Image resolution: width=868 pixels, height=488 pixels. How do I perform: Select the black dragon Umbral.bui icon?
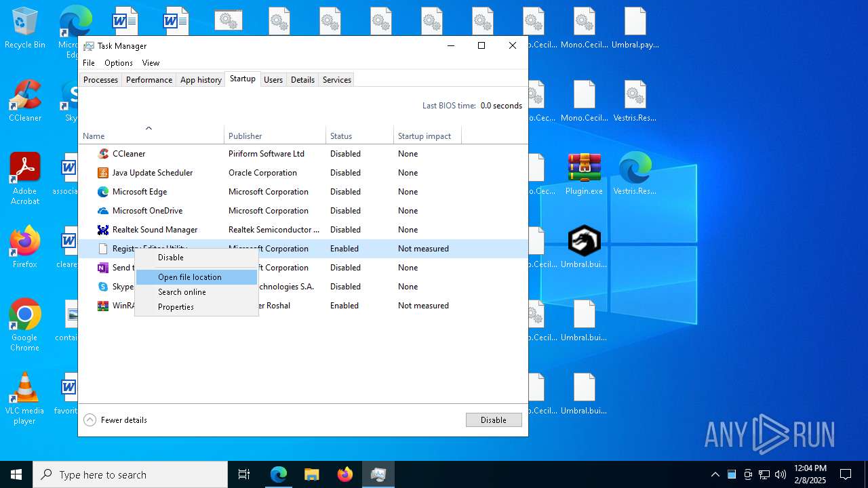point(584,247)
